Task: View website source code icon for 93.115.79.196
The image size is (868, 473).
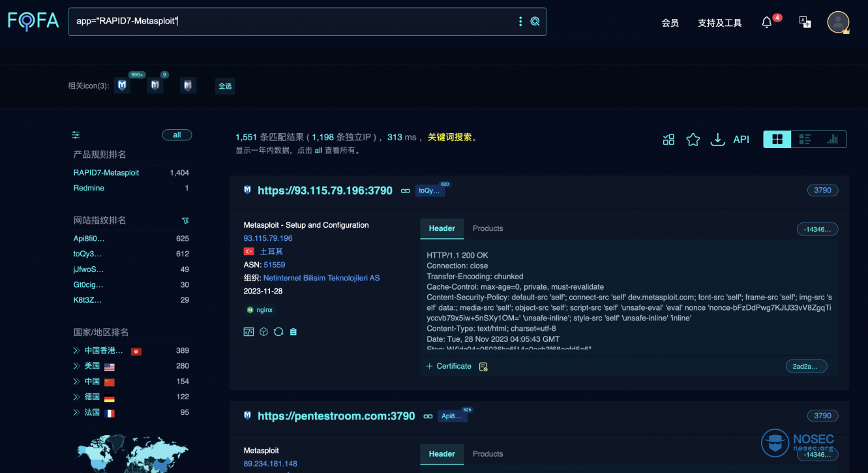Action: pos(248,331)
